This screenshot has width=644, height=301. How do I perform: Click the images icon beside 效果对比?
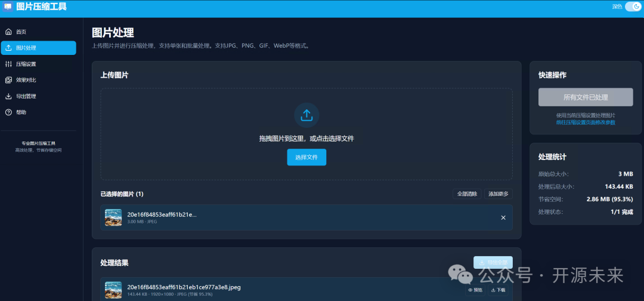point(8,80)
